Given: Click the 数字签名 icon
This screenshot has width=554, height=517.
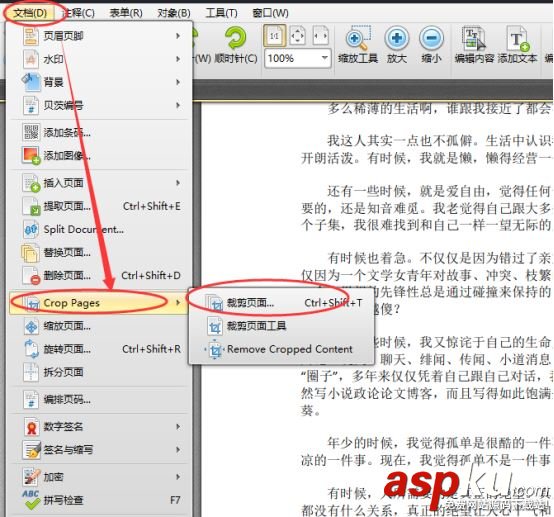Looking at the screenshot, I should 31,427.
